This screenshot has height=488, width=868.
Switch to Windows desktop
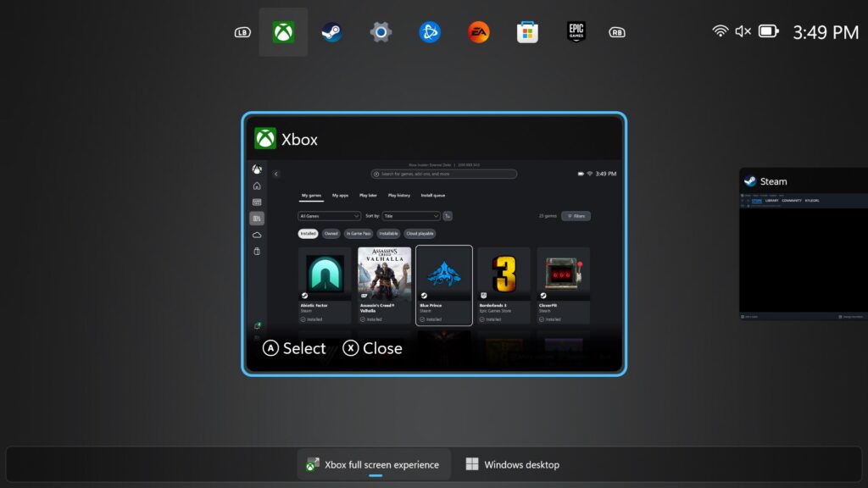point(512,464)
